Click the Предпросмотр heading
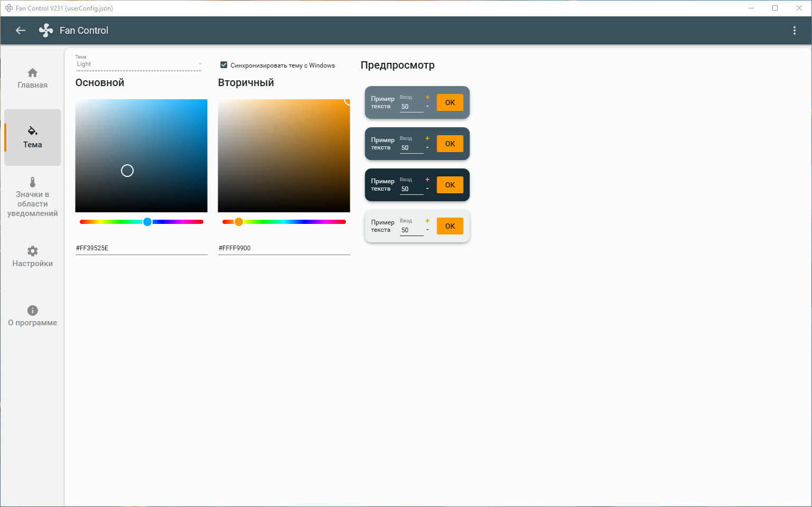Screen dimensions: 812x507 point(398,65)
